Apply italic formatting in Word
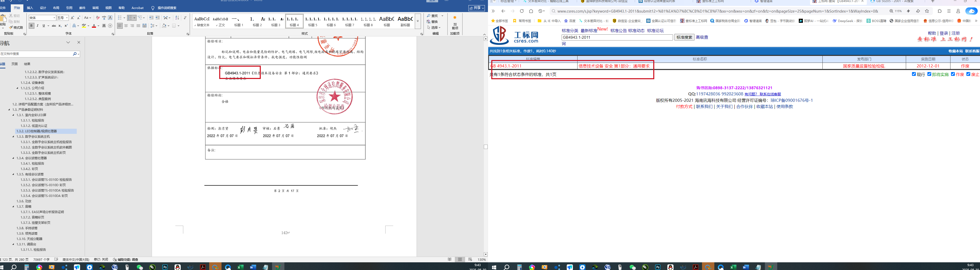The height and width of the screenshot is (270, 980). [x=38, y=26]
